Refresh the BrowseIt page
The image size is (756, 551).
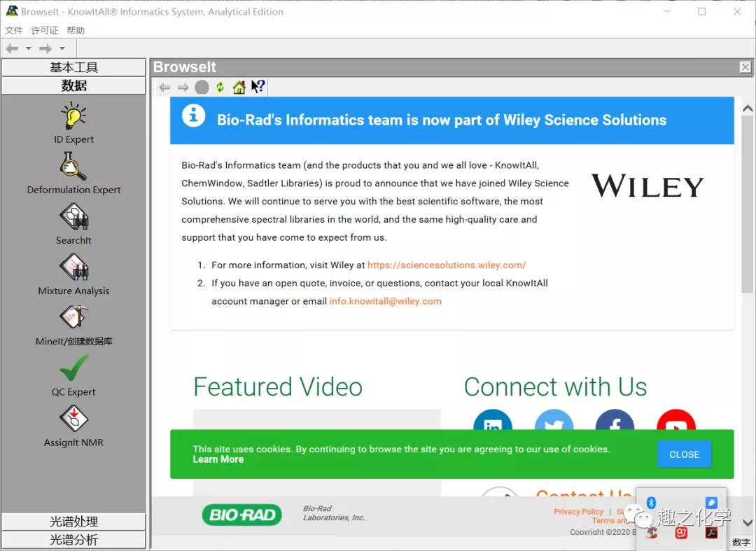220,88
